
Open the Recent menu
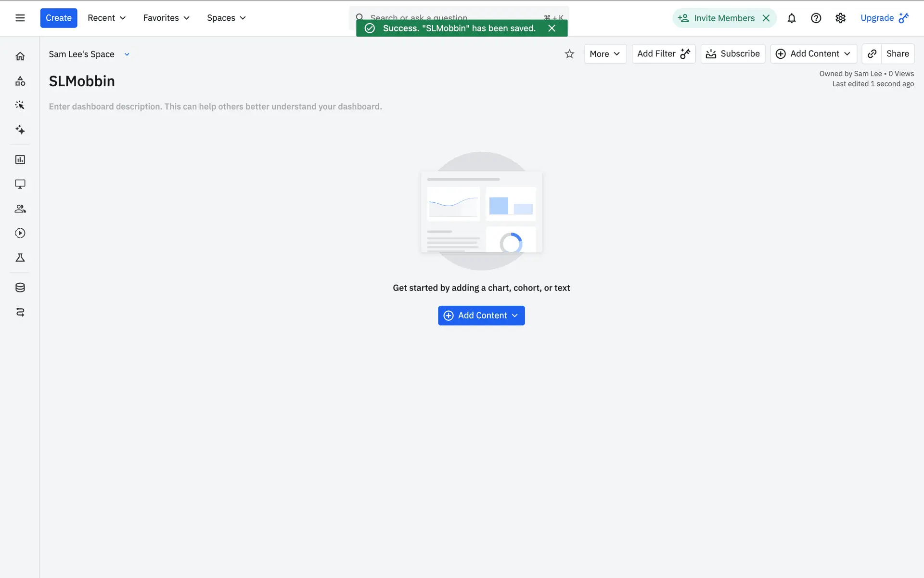pyautogui.click(x=106, y=18)
